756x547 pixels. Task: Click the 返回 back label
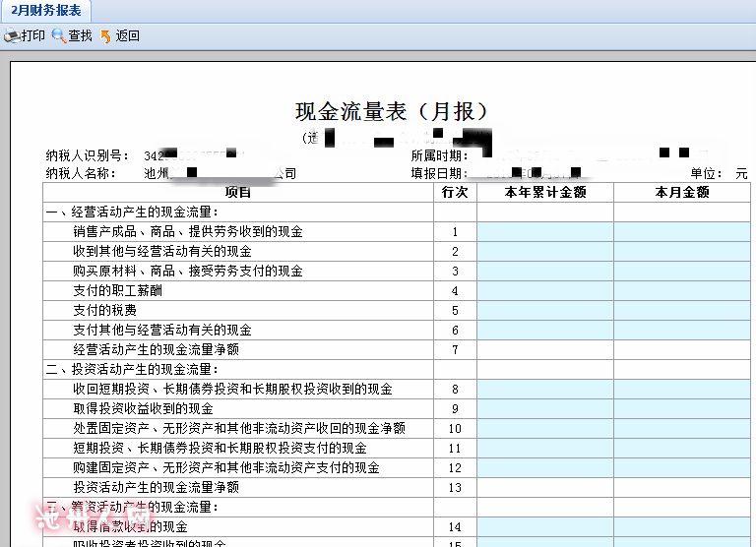click(127, 35)
